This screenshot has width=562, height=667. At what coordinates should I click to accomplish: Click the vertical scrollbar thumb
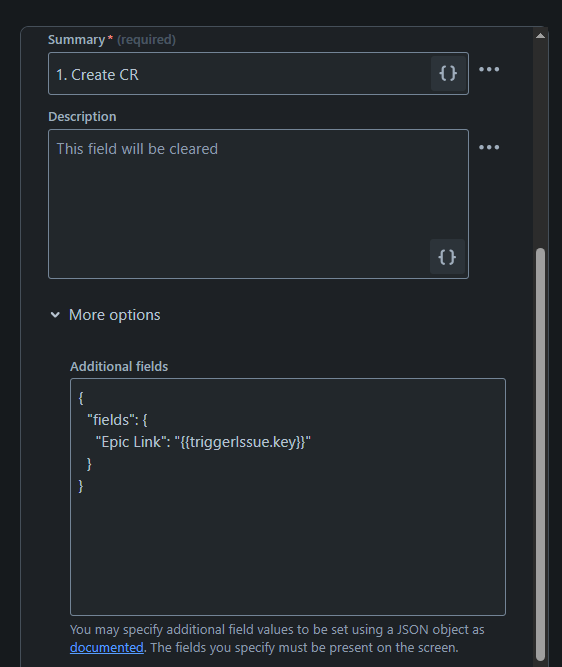(x=540, y=454)
